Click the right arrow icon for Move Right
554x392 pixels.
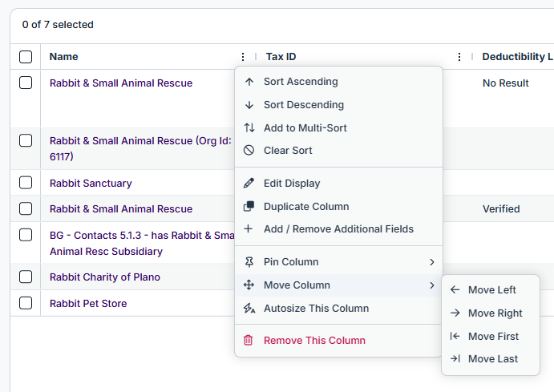(x=455, y=313)
